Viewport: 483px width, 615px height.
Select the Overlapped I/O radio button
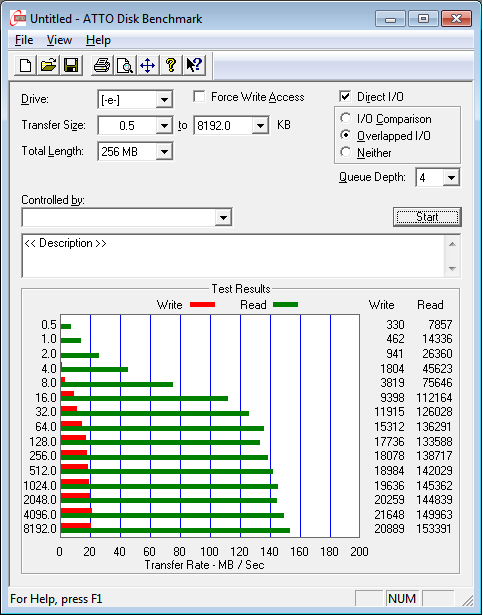pos(346,135)
